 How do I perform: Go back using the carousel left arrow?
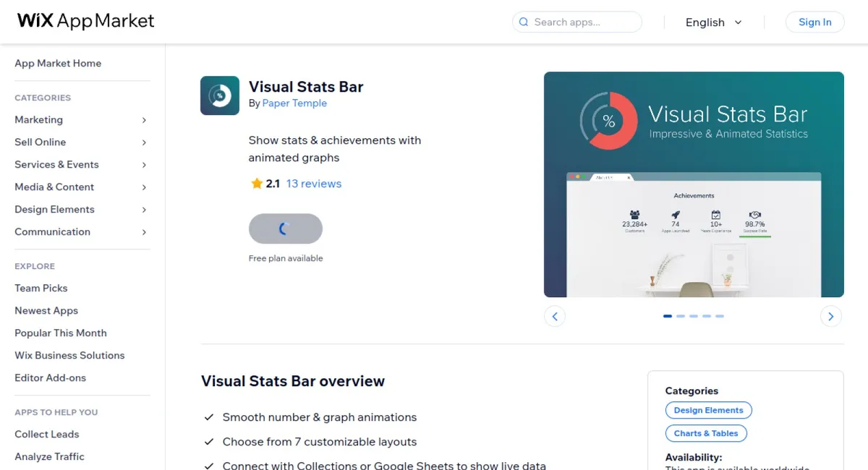point(555,316)
